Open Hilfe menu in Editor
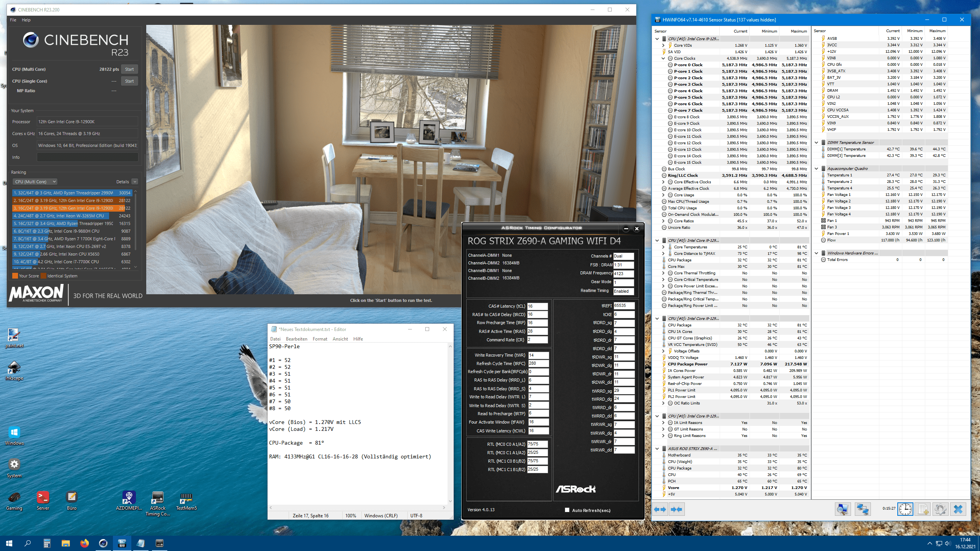980x551 pixels. 358,339
